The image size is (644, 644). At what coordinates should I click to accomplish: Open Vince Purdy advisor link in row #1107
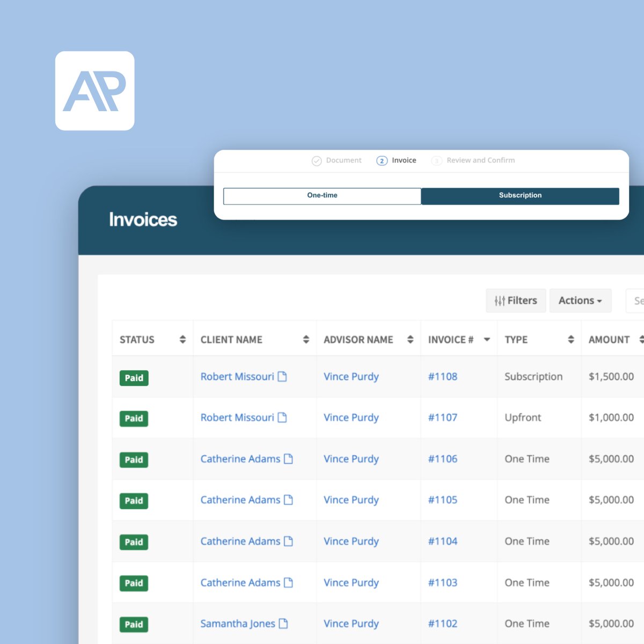351,418
